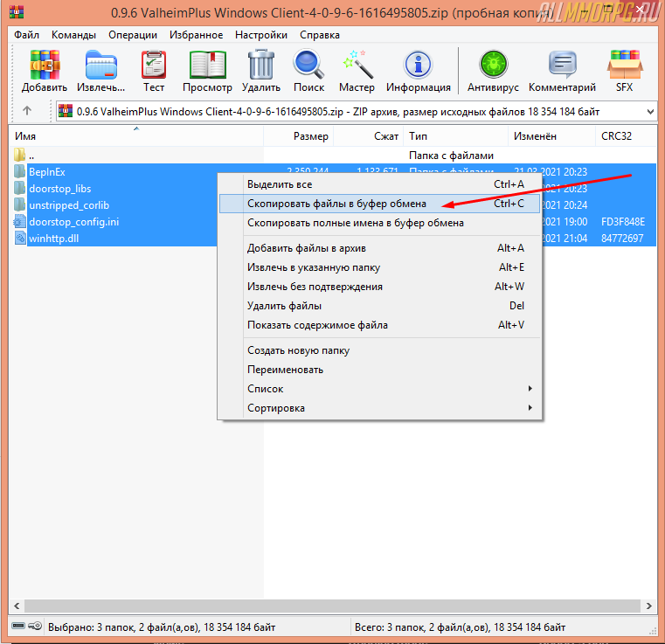Sort by the Тип column header
Image resolution: width=665 pixels, height=644 pixels.
[x=455, y=136]
